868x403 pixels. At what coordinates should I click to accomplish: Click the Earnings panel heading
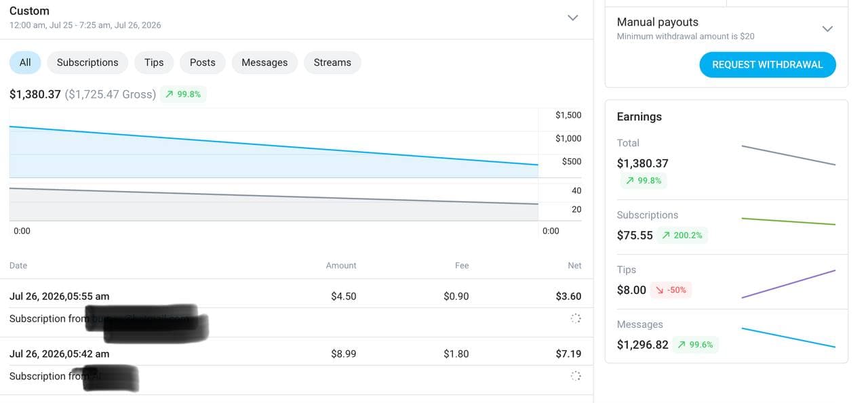coord(639,116)
